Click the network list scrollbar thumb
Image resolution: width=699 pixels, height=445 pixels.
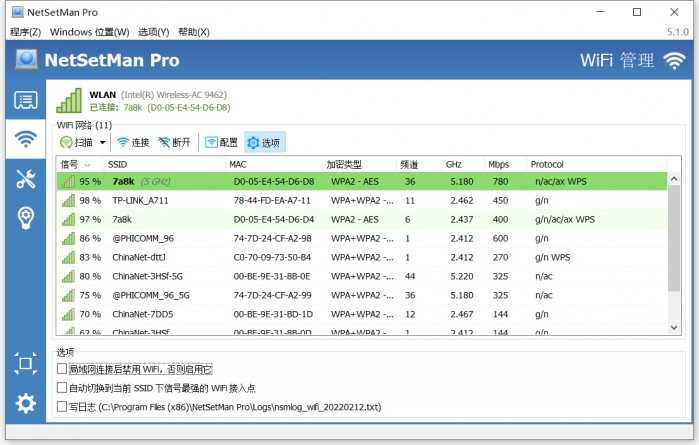(674, 239)
